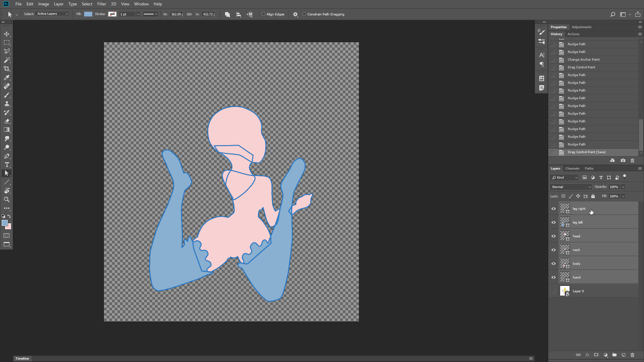This screenshot has height=362, width=644.
Task: Select the Lasso tool
Action: click(x=7, y=51)
